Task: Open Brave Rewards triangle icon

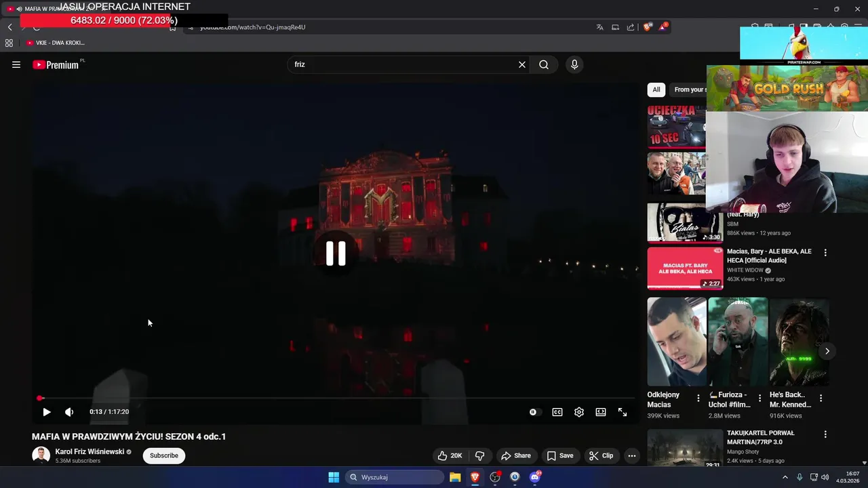Action: tap(663, 27)
